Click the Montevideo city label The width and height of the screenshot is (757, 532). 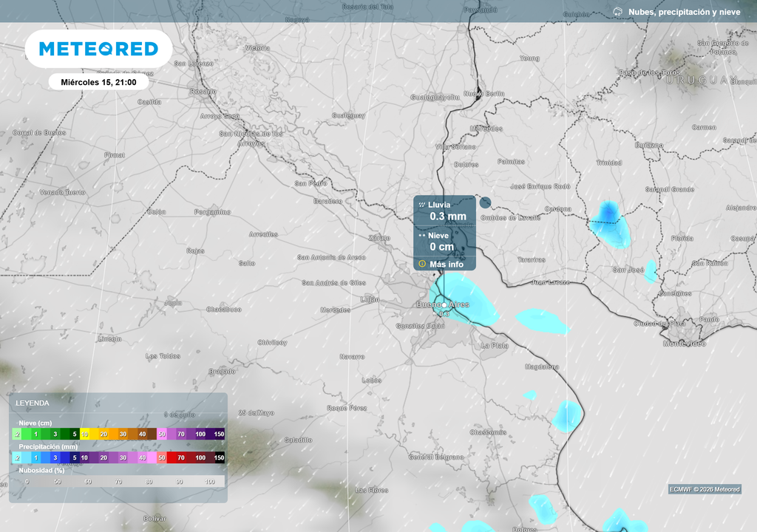(684, 344)
